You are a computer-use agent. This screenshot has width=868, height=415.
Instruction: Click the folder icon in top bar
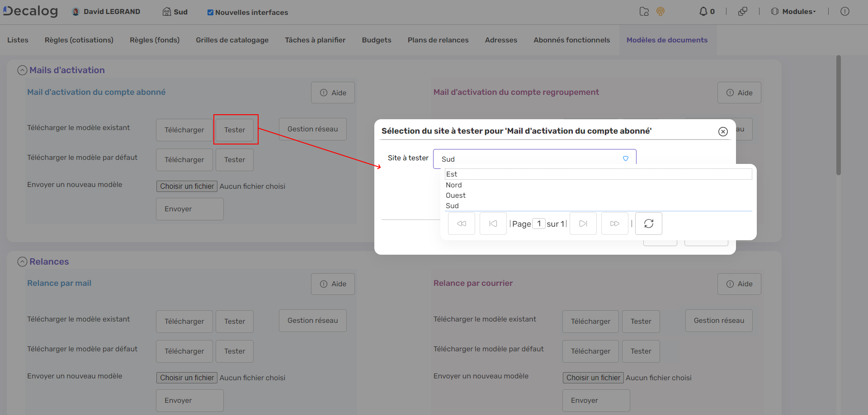(644, 12)
